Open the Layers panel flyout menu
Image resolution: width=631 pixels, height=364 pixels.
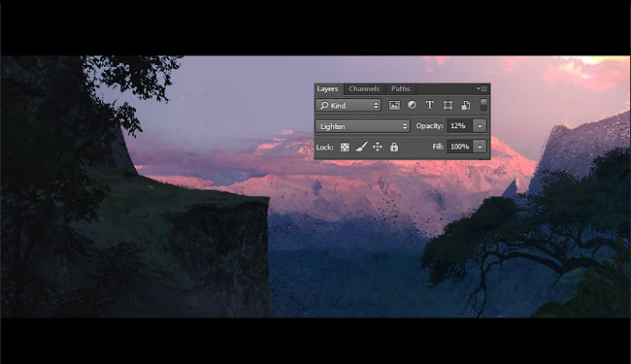coord(482,88)
